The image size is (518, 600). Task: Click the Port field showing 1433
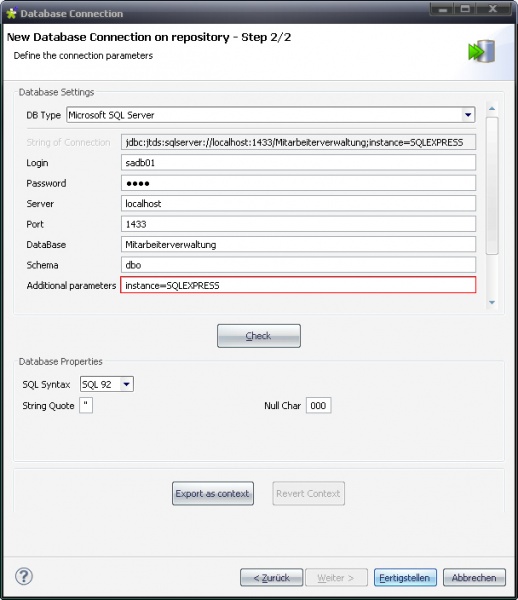[x=298, y=224]
